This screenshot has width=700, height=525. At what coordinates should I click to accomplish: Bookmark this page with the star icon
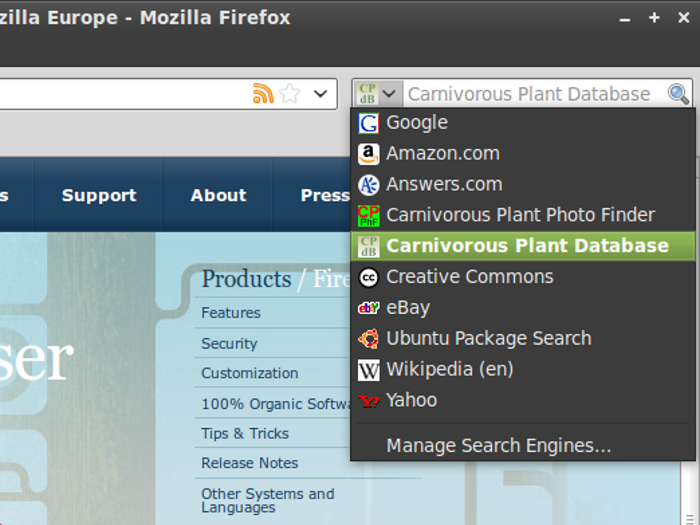pyautogui.click(x=290, y=94)
